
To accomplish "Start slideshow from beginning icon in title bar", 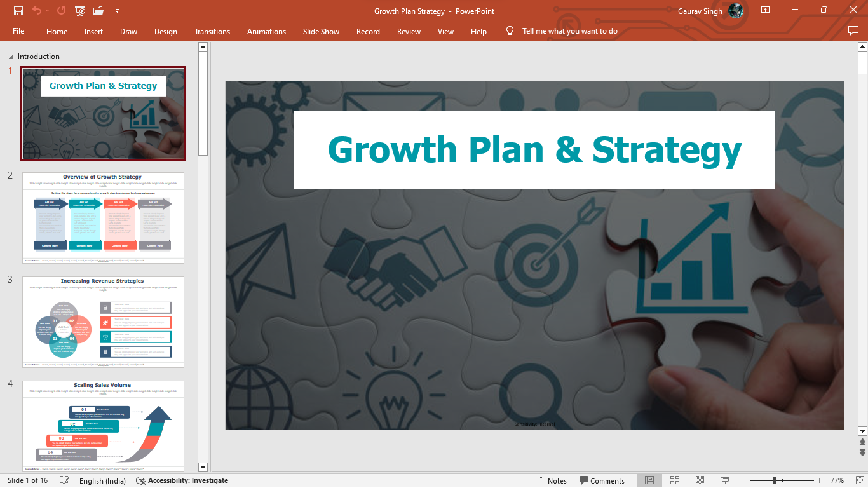I will (x=80, y=11).
